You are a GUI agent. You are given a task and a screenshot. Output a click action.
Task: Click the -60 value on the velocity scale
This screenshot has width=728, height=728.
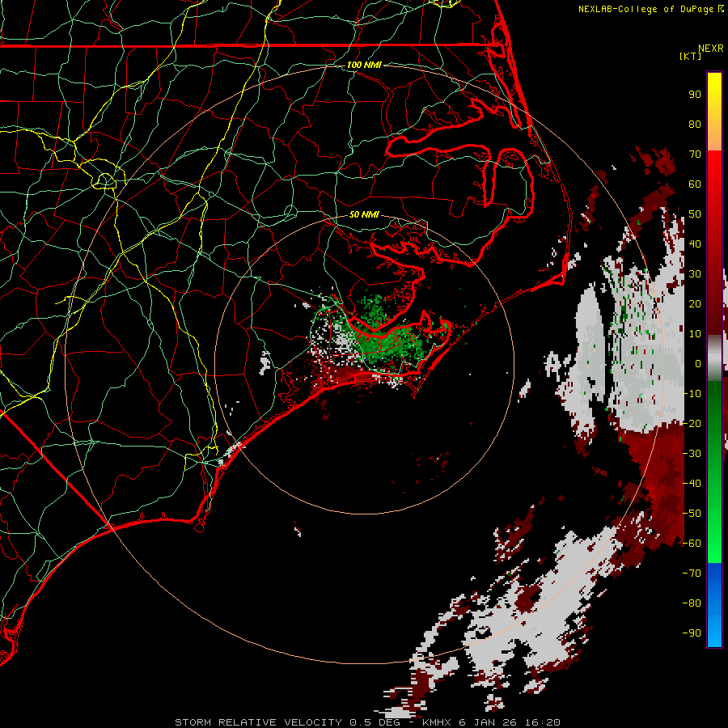point(692,544)
